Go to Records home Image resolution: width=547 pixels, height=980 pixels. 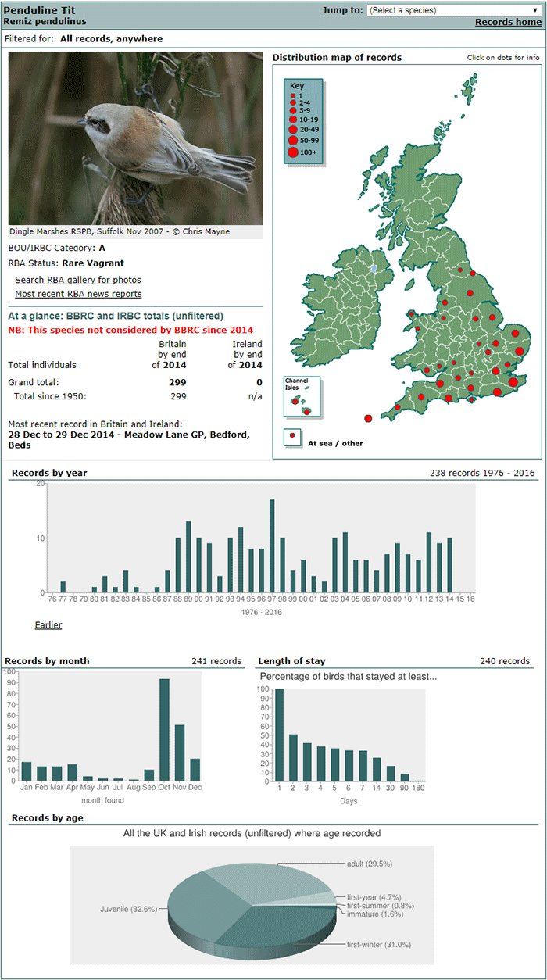[508, 22]
